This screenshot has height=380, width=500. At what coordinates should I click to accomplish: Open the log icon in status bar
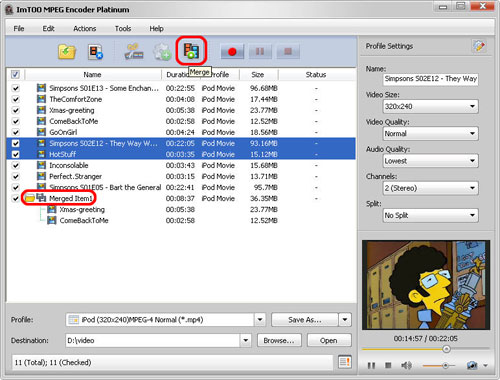coord(345,362)
